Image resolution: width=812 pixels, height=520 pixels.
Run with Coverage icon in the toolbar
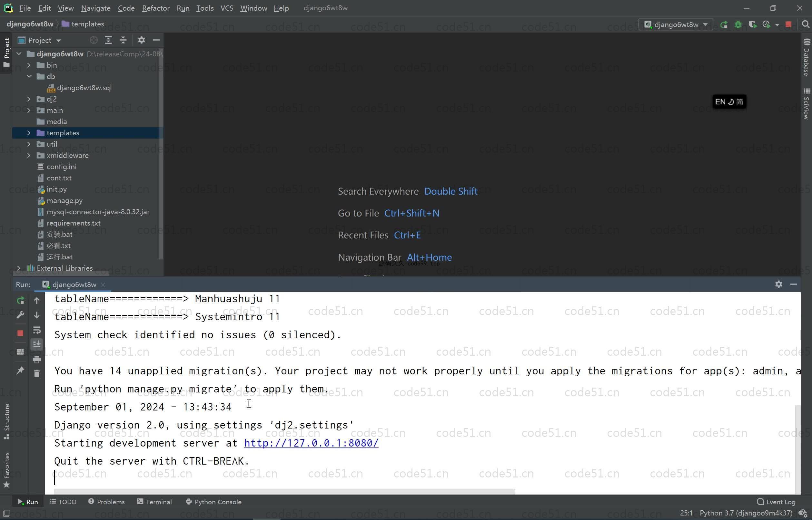753,25
